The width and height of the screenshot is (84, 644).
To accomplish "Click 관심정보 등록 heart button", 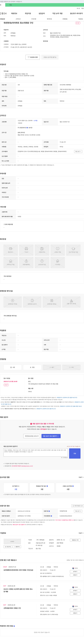I will tap(33, 57).
